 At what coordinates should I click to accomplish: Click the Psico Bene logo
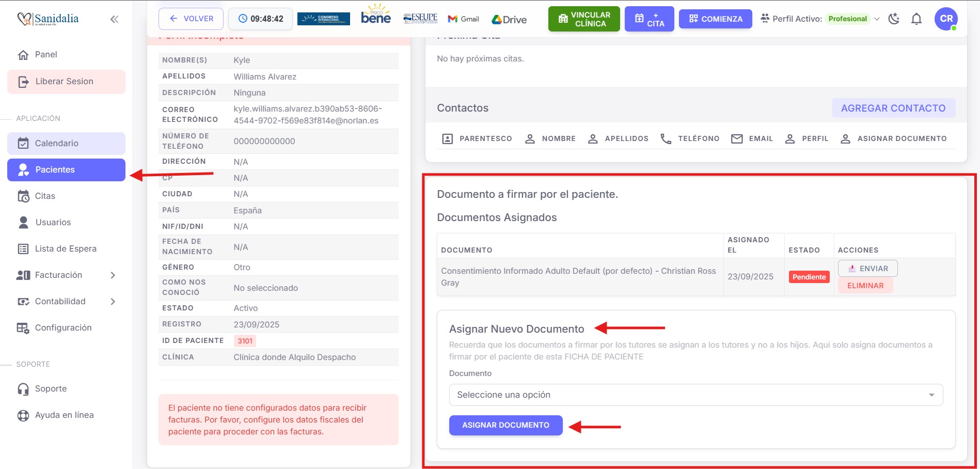coord(376,15)
